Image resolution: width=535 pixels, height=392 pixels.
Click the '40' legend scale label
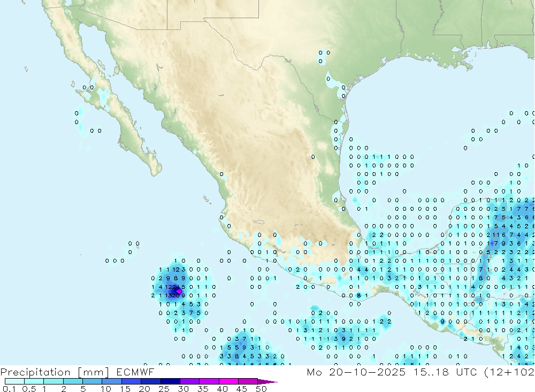point(222,389)
